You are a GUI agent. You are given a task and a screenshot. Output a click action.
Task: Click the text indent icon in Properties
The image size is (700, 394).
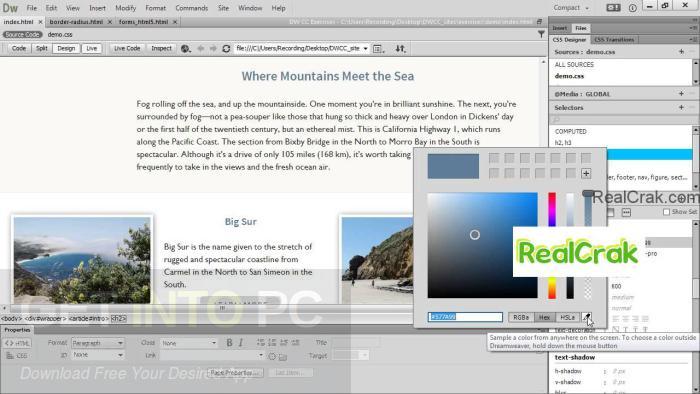(296, 343)
